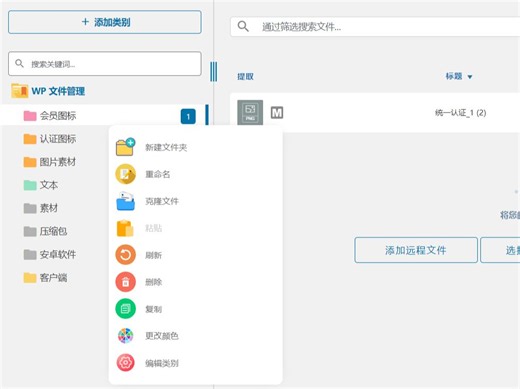Click the file search magnifier icon
The width and height of the screenshot is (520, 389).
(x=243, y=26)
